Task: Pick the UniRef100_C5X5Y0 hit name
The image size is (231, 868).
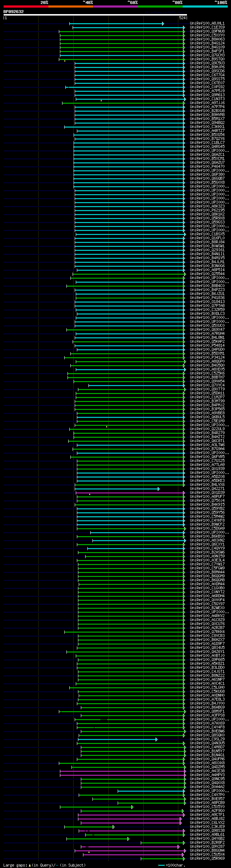Action: pyautogui.click(x=207, y=807)
